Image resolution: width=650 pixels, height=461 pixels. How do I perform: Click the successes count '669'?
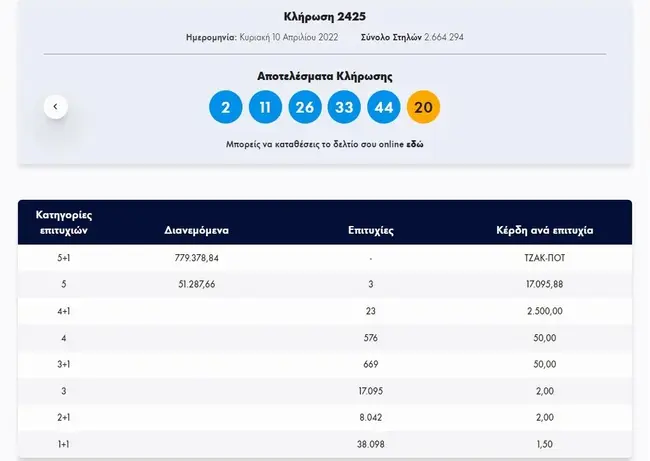point(371,364)
